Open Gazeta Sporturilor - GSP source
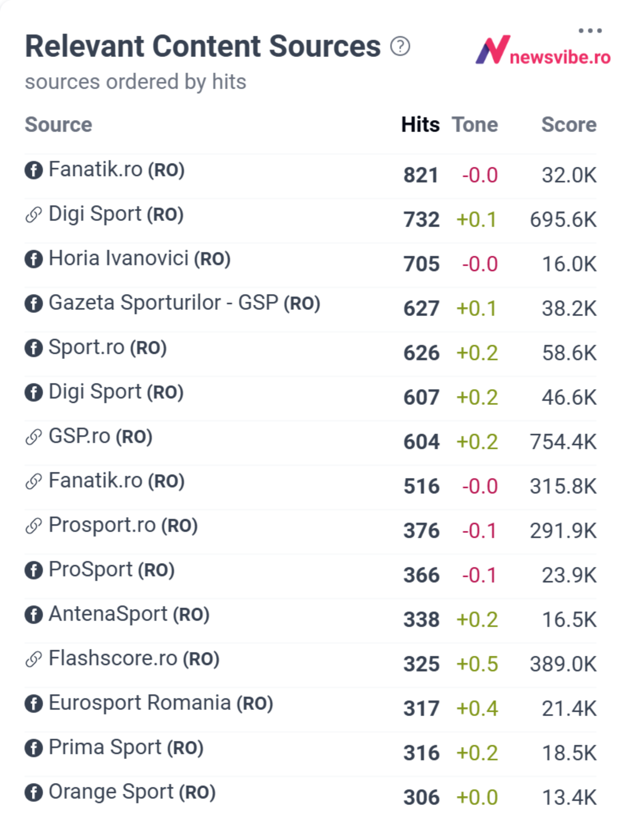 coord(184,303)
